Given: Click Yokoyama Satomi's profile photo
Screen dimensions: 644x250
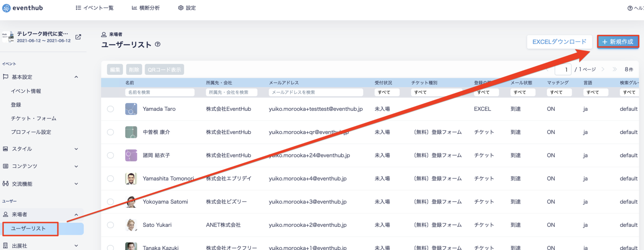Looking at the screenshot, I should tap(131, 202).
